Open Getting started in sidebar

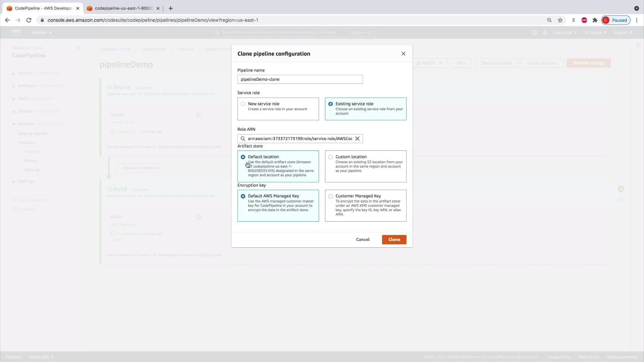click(x=33, y=134)
